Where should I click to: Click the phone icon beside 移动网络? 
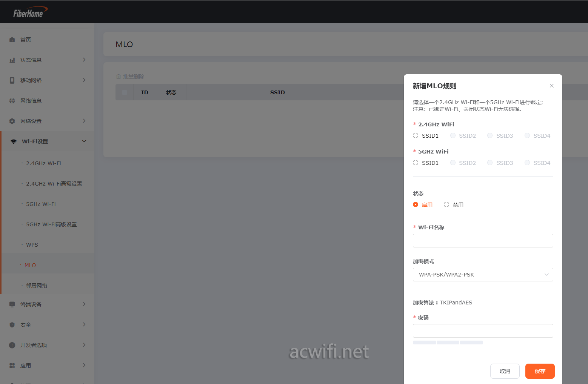[x=12, y=80]
